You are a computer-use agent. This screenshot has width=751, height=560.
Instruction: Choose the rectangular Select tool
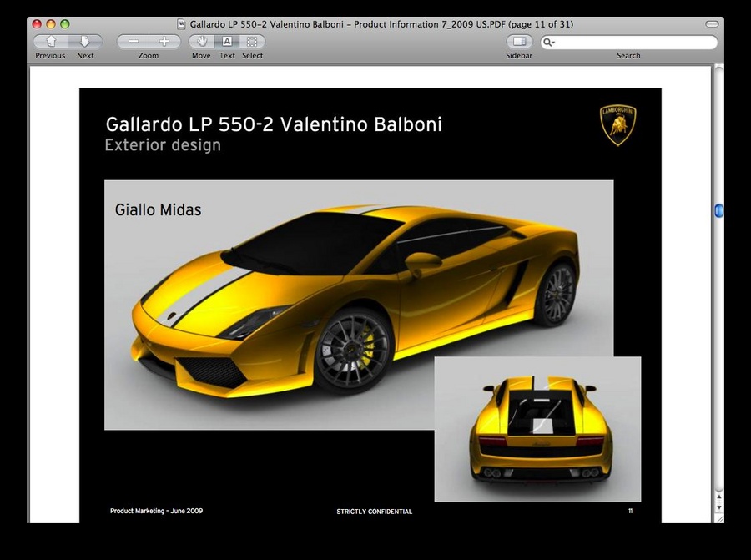(252, 42)
